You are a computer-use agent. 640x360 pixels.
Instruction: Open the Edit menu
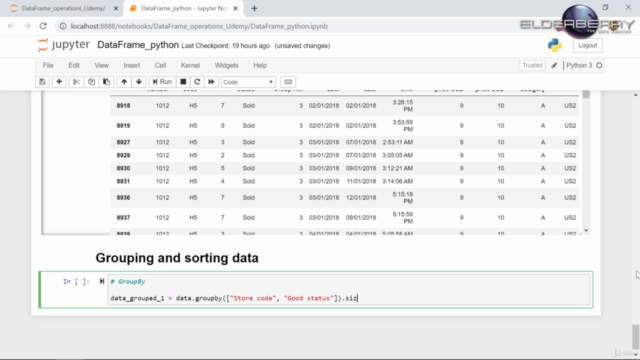pos(74,65)
